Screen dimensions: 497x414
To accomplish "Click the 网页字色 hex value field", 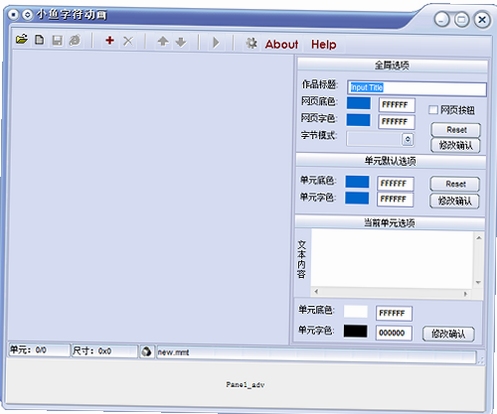I will (397, 122).
